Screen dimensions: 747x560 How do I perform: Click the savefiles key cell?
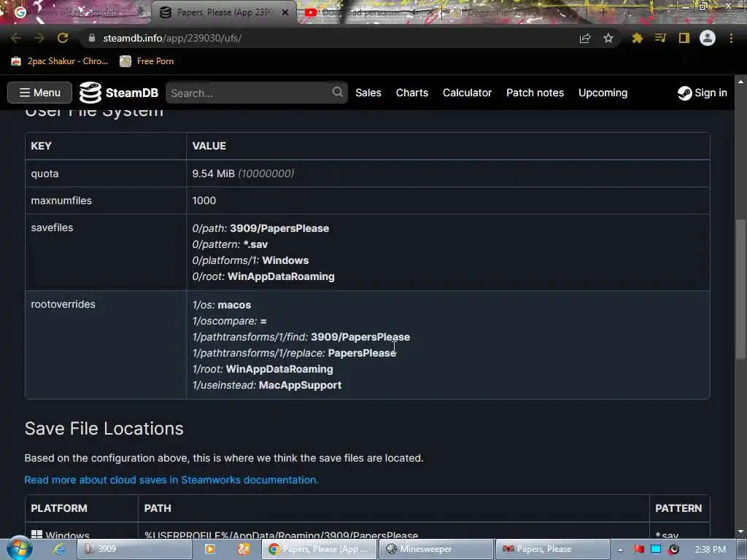coord(105,252)
